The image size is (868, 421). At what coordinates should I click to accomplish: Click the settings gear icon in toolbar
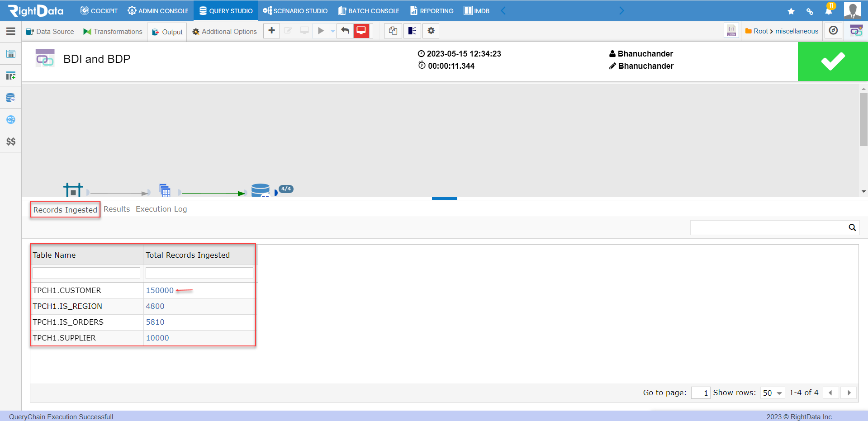(431, 31)
